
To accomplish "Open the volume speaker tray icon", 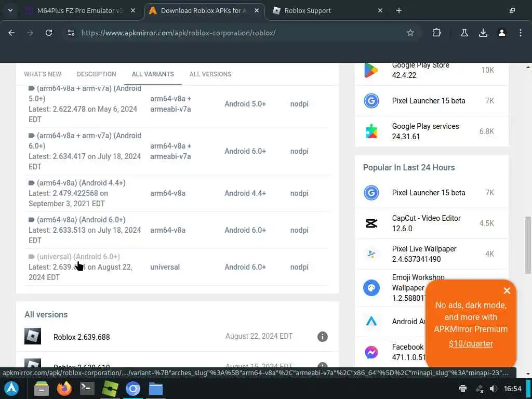I will (x=494, y=389).
